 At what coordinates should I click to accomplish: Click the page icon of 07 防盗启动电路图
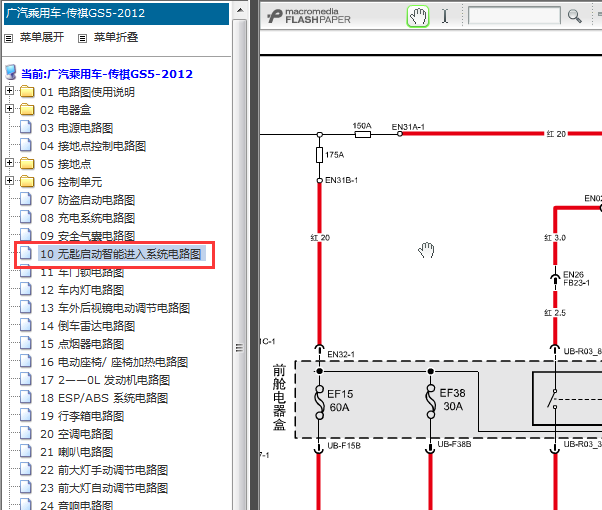[x=26, y=199]
